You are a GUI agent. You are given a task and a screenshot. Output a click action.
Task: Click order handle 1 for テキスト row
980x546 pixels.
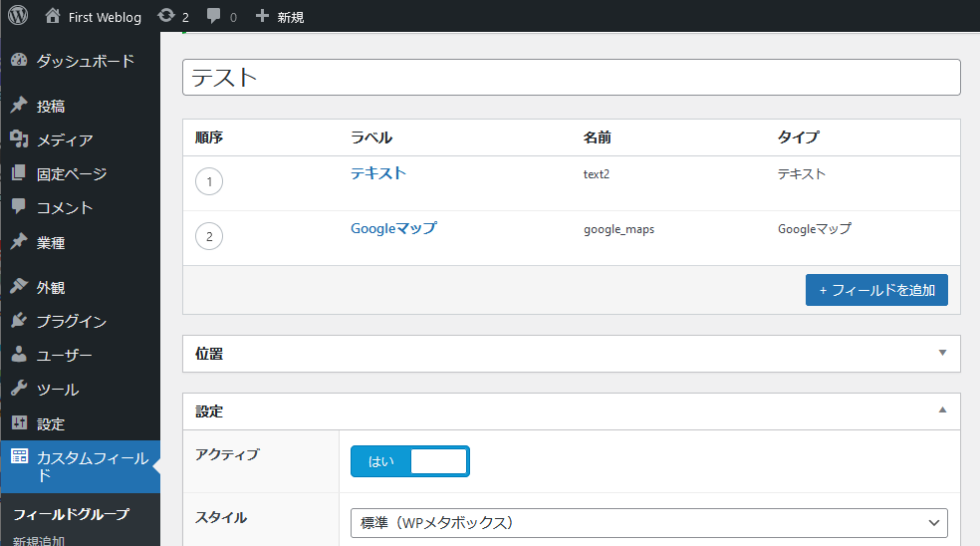pyautogui.click(x=209, y=181)
